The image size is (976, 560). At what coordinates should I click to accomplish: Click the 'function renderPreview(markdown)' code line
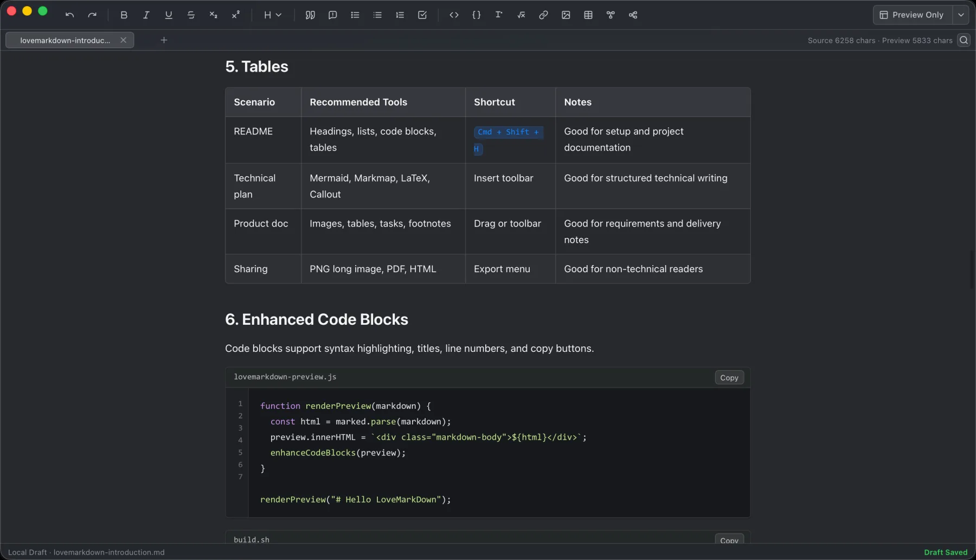[345, 406]
